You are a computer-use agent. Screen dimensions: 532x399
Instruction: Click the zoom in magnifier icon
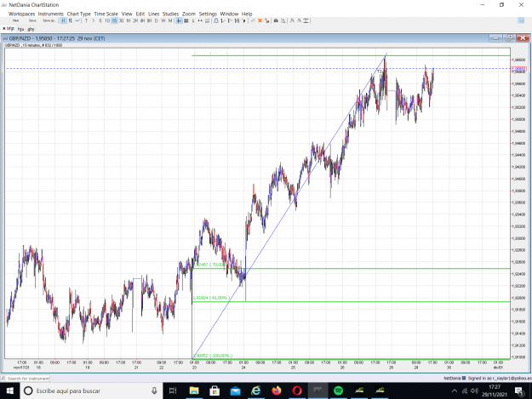292,20
